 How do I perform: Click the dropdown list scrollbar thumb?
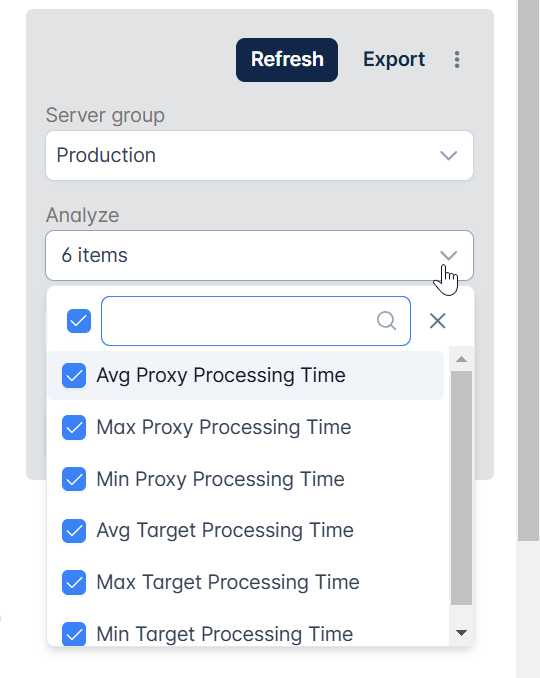[x=461, y=488]
